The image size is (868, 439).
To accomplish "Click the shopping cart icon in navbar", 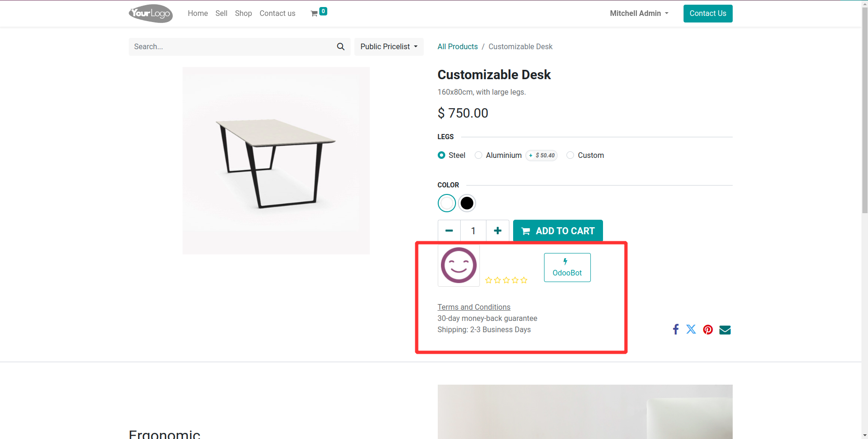I will tap(315, 14).
